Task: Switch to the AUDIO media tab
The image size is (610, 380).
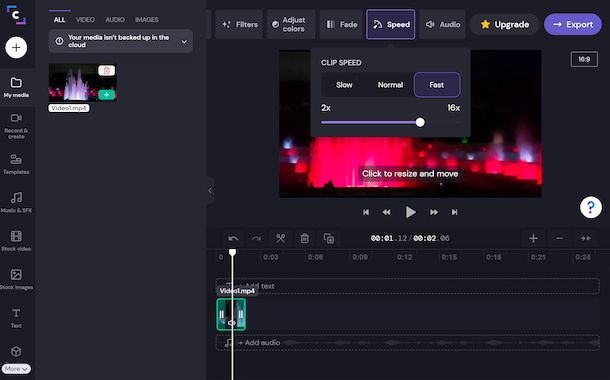Action: [x=115, y=19]
